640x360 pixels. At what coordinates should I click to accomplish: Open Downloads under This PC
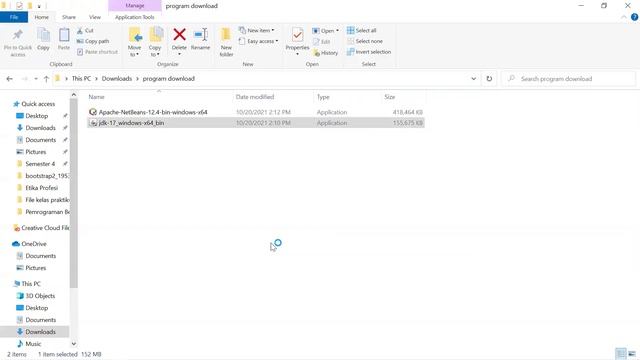[x=40, y=332]
